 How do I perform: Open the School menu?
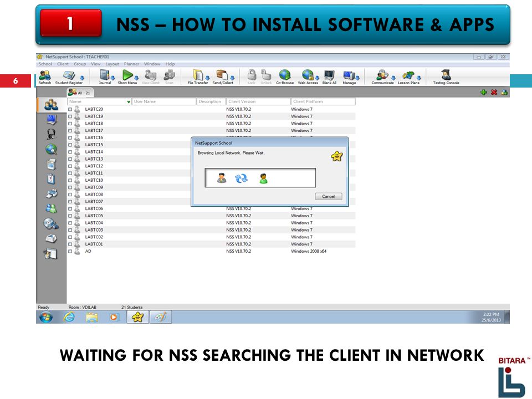point(45,64)
